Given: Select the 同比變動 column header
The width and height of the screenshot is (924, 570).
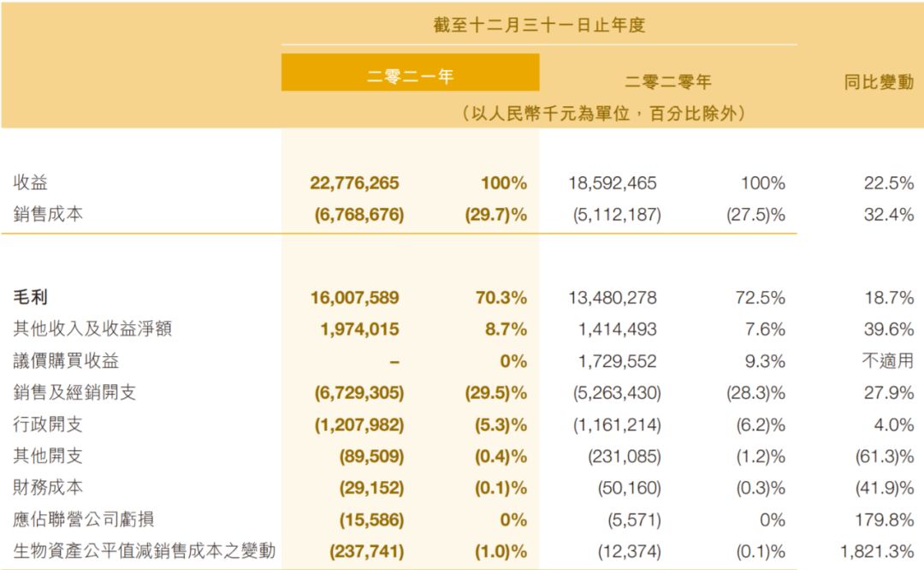Looking at the screenshot, I should (879, 82).
